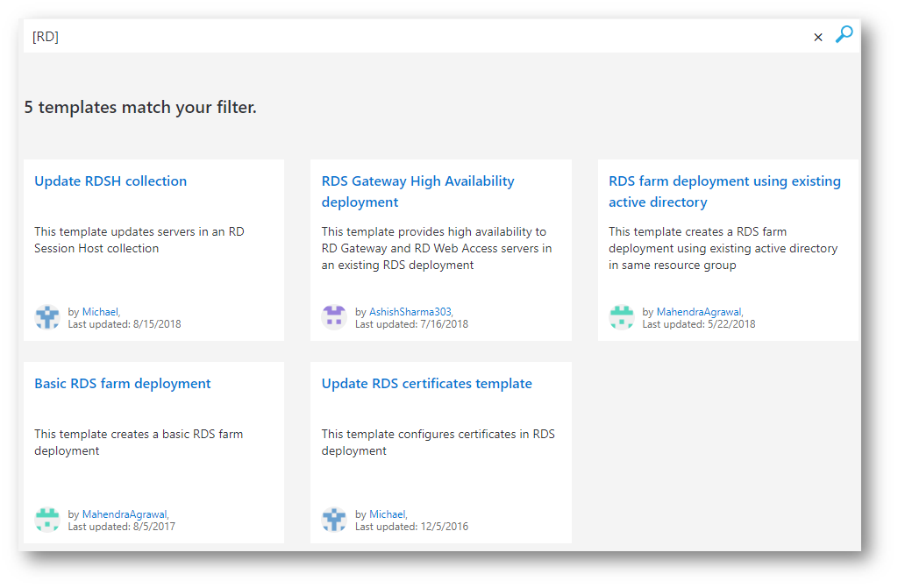The width and height of the screenshot is (898, 588).
Task: Select text 'Last updated: 8/5/2017'
Action: (x=122, y=527)
